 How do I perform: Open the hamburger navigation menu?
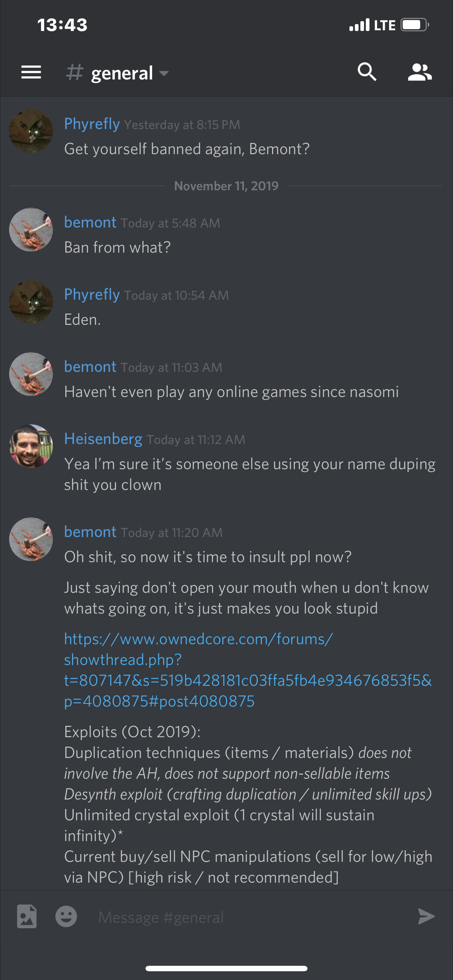pos(31,72)
